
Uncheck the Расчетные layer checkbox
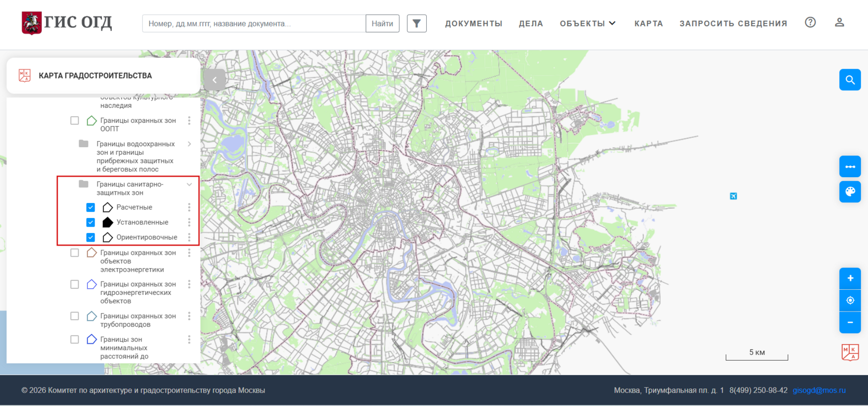click(x=90, y=207)
